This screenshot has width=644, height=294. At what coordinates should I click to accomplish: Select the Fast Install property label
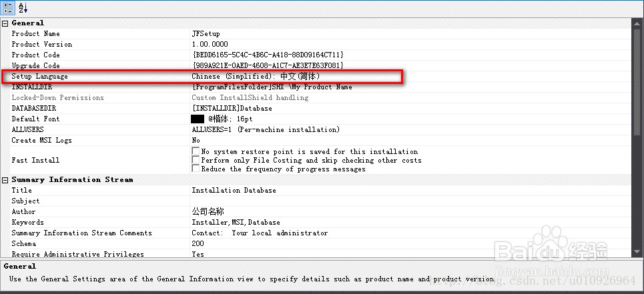(x=36, y=160)
